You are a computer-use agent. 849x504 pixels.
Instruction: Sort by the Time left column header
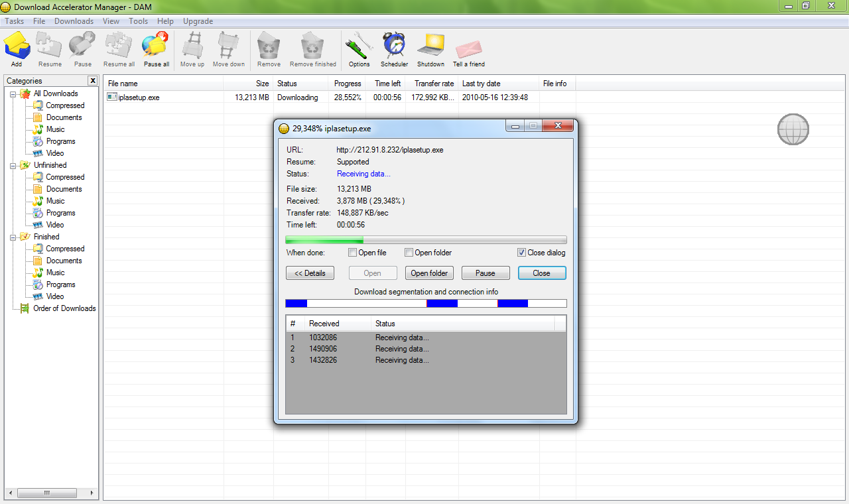pyautogui.click(x=386, y=84)
